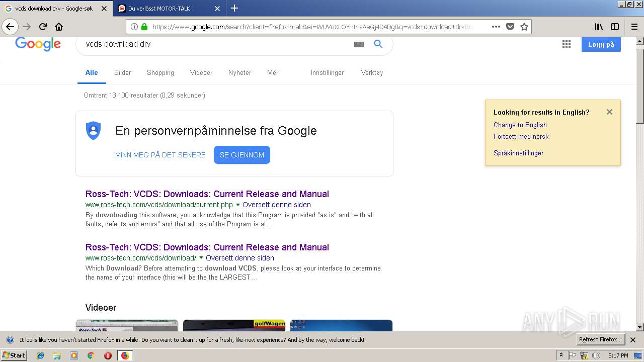Click the network tray icon
The height and width of the screenshot is (362, 644).
pos(584,355)
